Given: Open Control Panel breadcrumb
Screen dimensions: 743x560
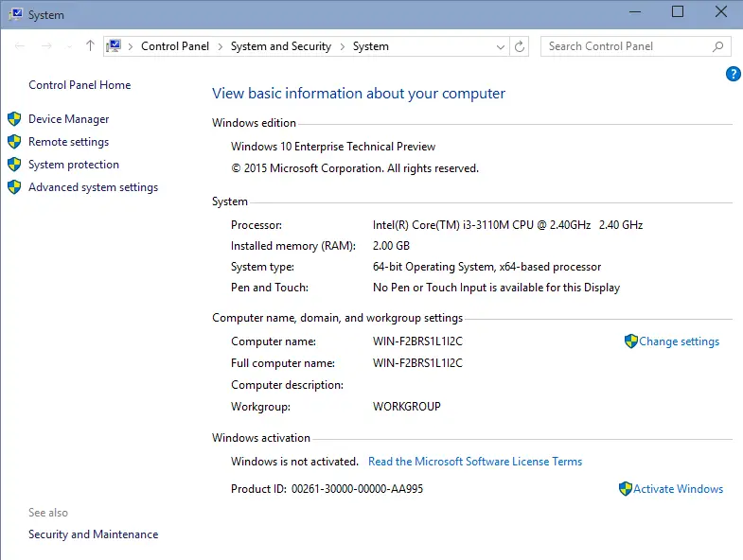Looking at the screenshot, I should pos(175,46).
